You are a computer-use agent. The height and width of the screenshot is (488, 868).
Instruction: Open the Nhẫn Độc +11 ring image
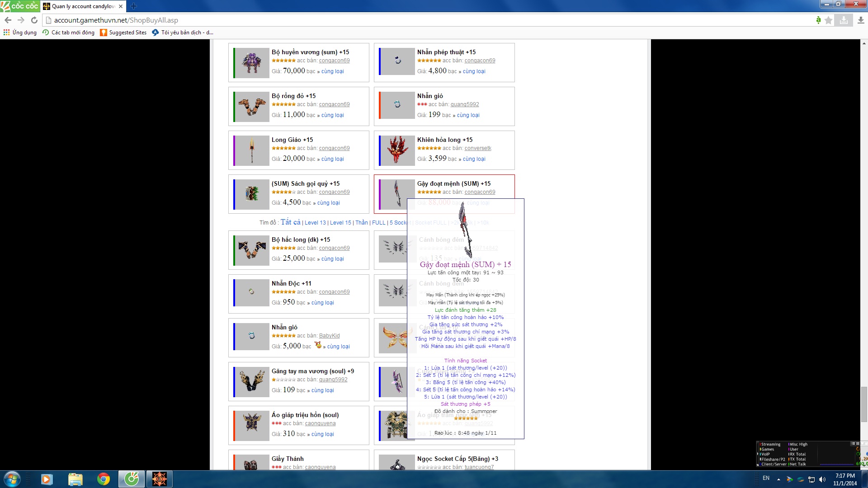click(x=252, y=293)
